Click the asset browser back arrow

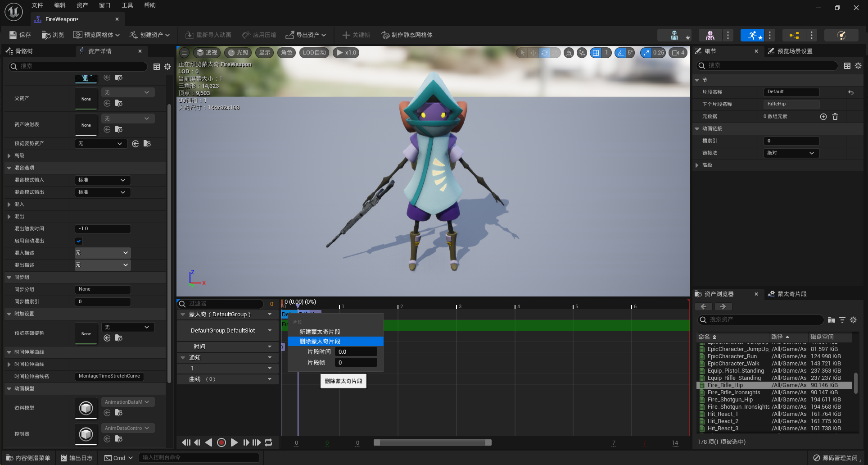click(704, 307)
